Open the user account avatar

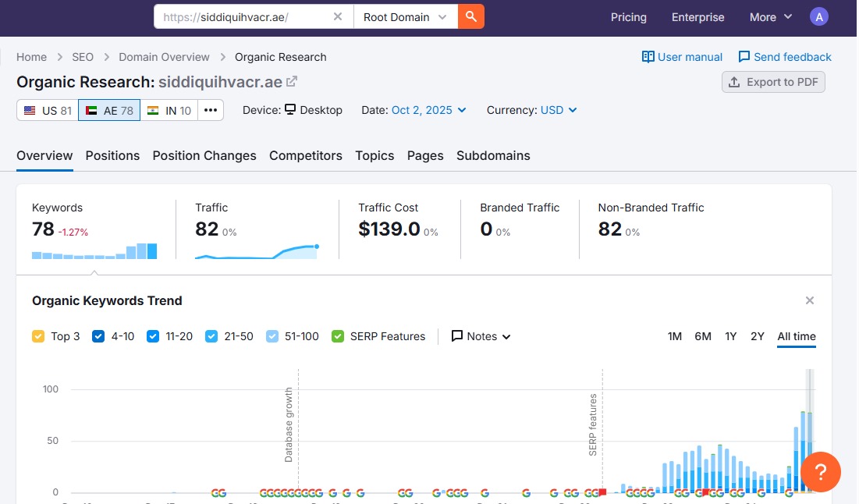818,16
